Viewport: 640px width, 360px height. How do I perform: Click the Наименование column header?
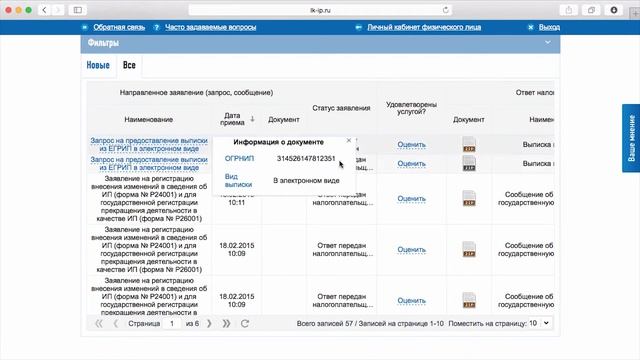tap(149, 120)
